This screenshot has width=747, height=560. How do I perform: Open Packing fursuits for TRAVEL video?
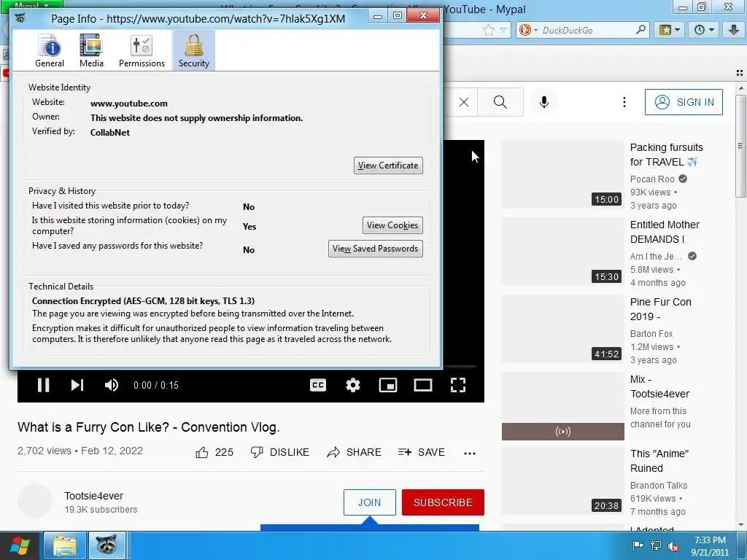[666, 155]
